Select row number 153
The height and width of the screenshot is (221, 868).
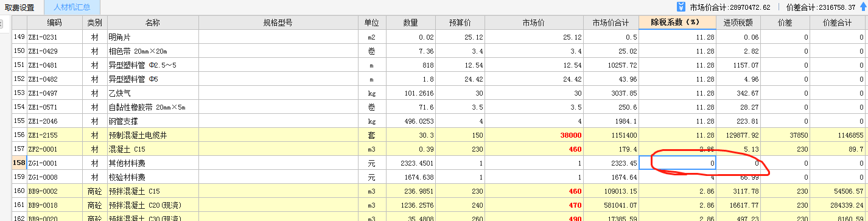pyautogui.click(x=19, y=93)
